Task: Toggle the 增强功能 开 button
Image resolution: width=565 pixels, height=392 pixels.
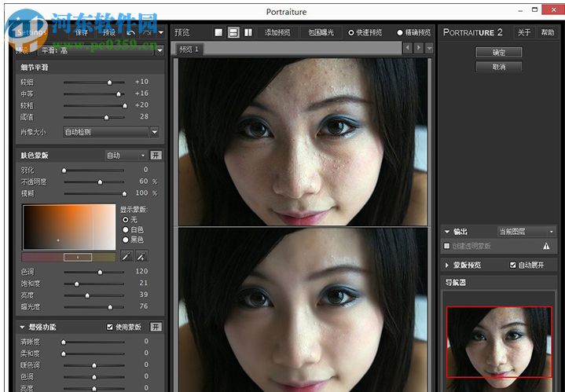Action: (156, 327)
